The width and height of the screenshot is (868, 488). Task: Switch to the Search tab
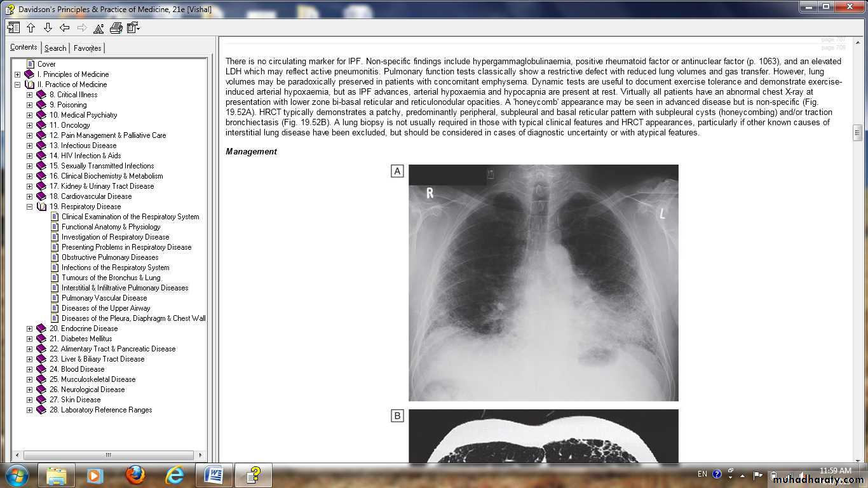(55, 48)
